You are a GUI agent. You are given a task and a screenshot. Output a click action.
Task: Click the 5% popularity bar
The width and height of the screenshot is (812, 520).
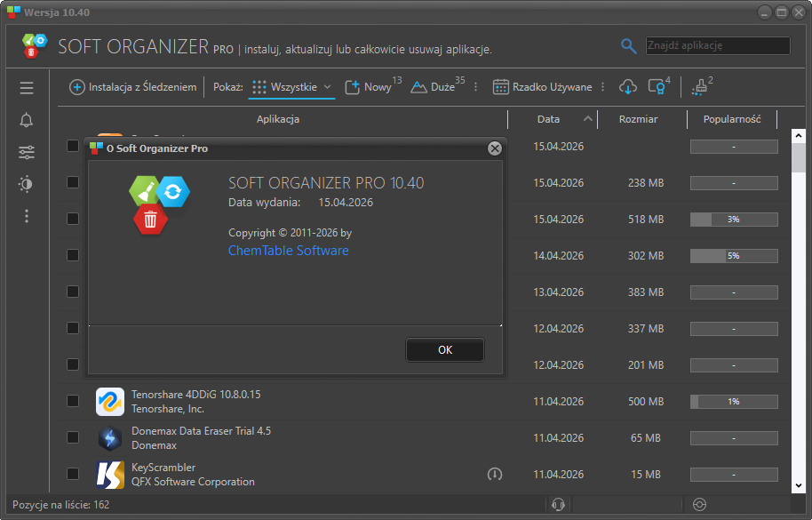[x=734, y=256]
